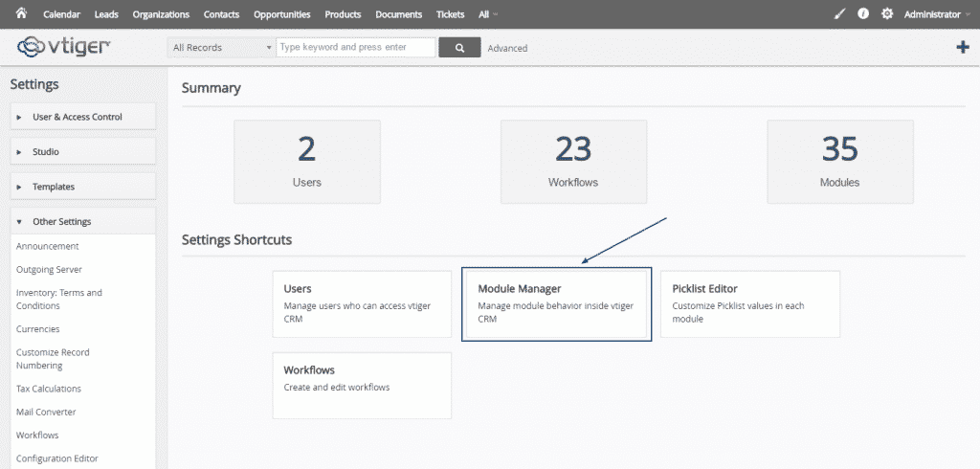Open Announcement settings
Screen dimensions: 980x469
click(x=48, y=246)
